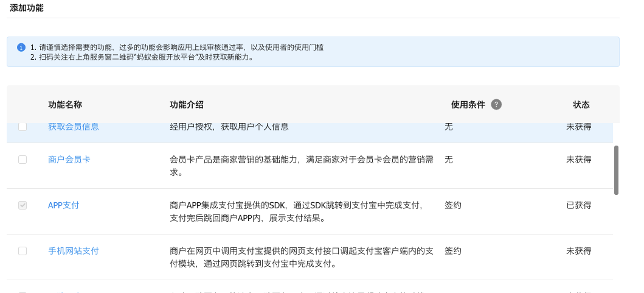Tick the checkbox for 商户会员卡
644x293 pixels.
(23, 160)
